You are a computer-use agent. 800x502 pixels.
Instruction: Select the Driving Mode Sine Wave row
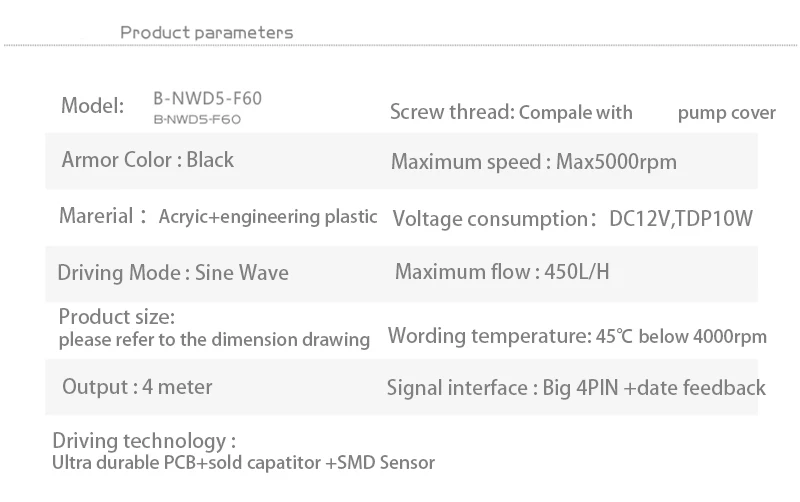point(173,272)
